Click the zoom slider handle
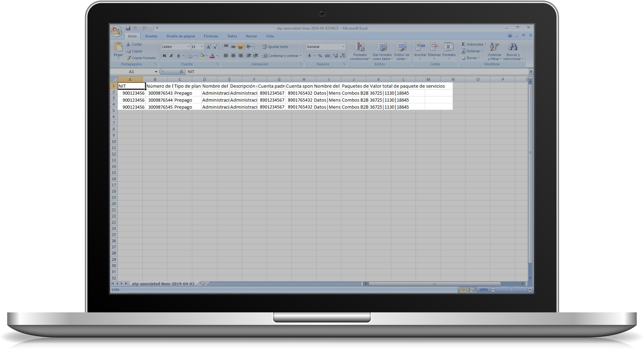 point(511,289)
